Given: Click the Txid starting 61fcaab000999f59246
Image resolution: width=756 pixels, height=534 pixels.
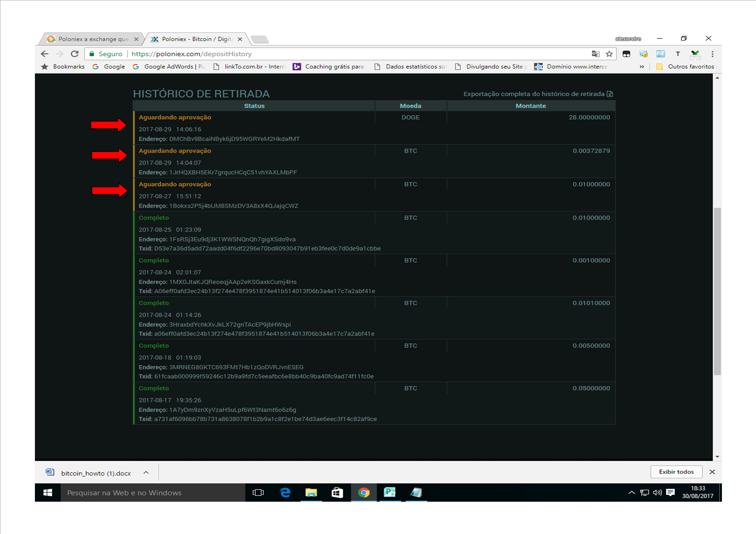Looking at the screenshot, I should 264,376.
